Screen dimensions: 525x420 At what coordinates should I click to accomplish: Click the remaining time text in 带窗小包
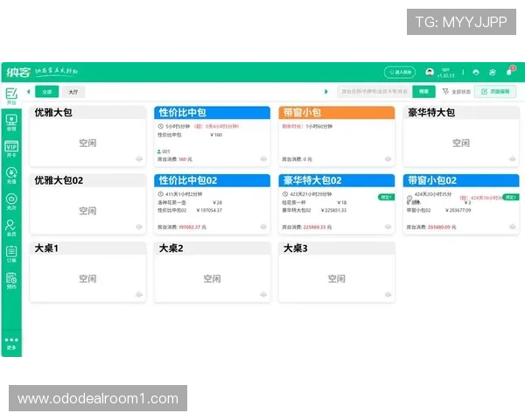coord(307,126)
